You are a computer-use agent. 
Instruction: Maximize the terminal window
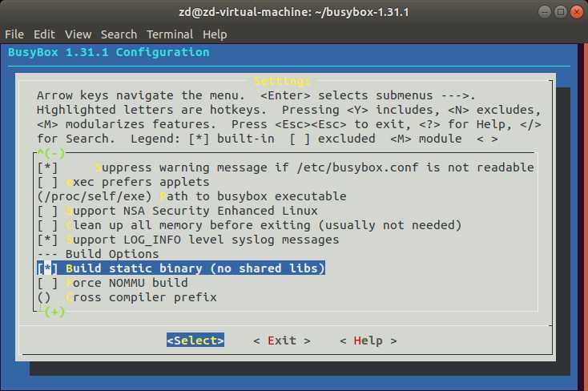pos(560,12)
